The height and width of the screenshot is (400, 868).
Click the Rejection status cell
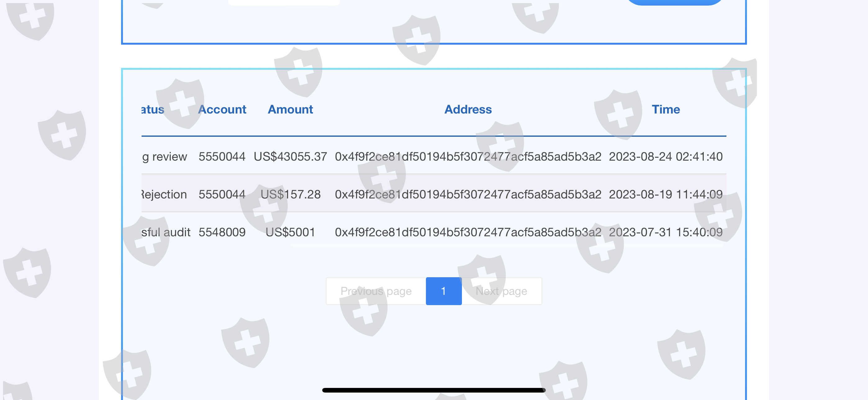coord(164,194)
